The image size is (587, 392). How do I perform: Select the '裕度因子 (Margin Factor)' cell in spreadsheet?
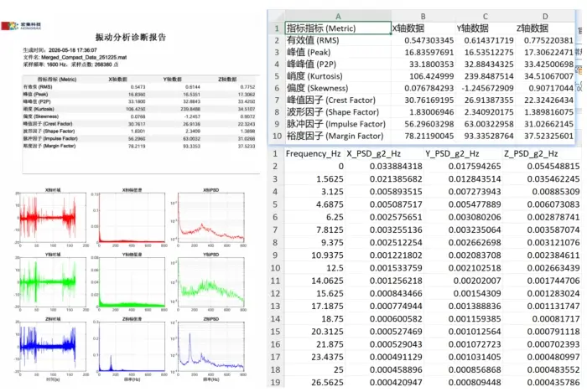pos(338,136)
